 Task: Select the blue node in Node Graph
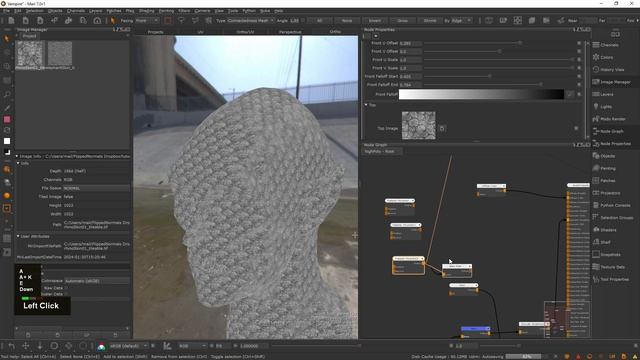(476, 329)
